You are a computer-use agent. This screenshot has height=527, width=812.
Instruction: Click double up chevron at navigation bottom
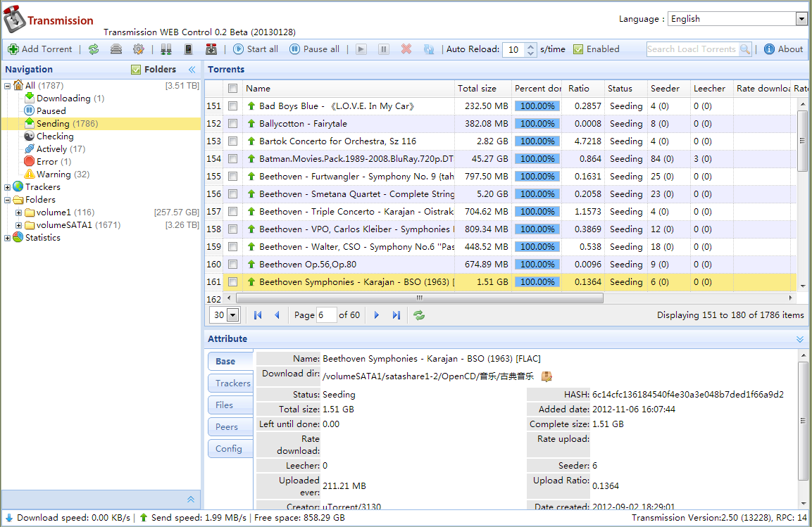(x=191, y=499)
